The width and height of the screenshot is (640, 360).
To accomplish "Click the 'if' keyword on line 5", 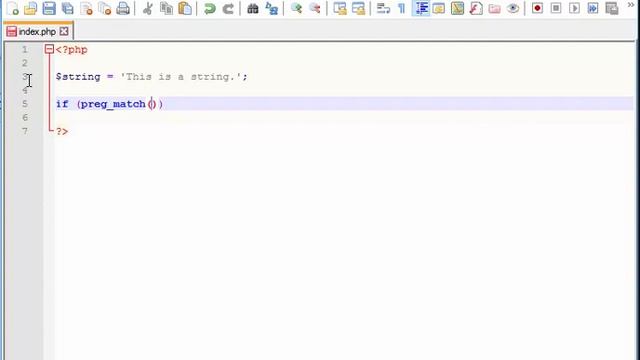I will pos(62,104).
